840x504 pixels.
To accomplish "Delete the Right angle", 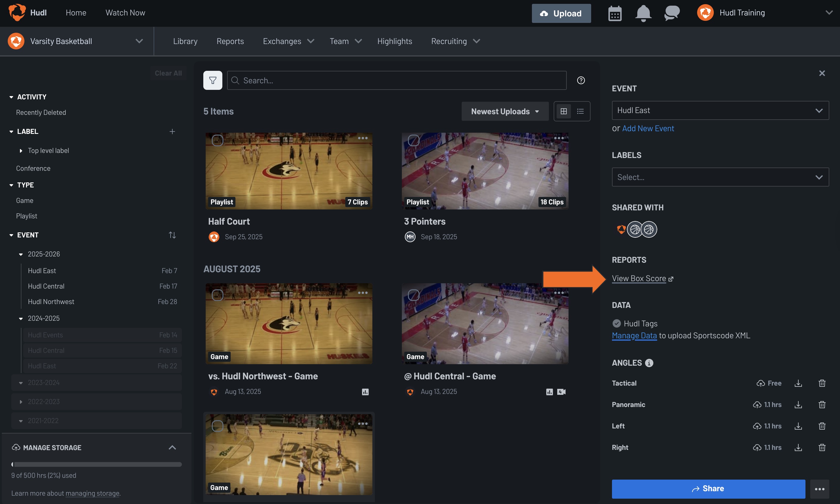I will pos(822,448).
